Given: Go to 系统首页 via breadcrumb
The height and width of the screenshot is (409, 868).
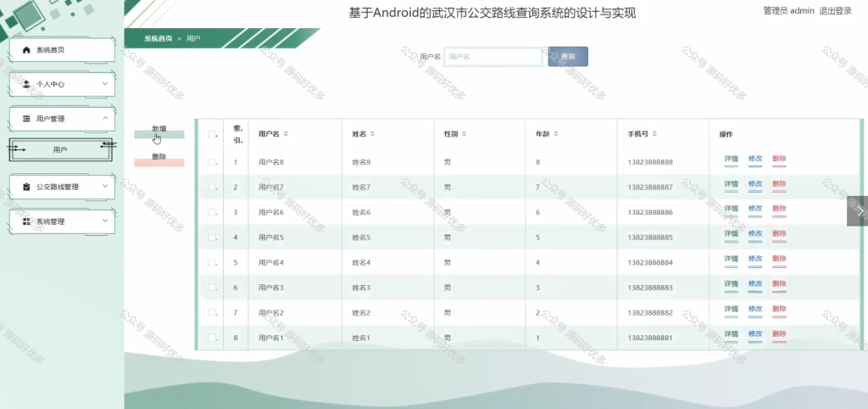Looking at the screenshot, I should pos(159,39).
